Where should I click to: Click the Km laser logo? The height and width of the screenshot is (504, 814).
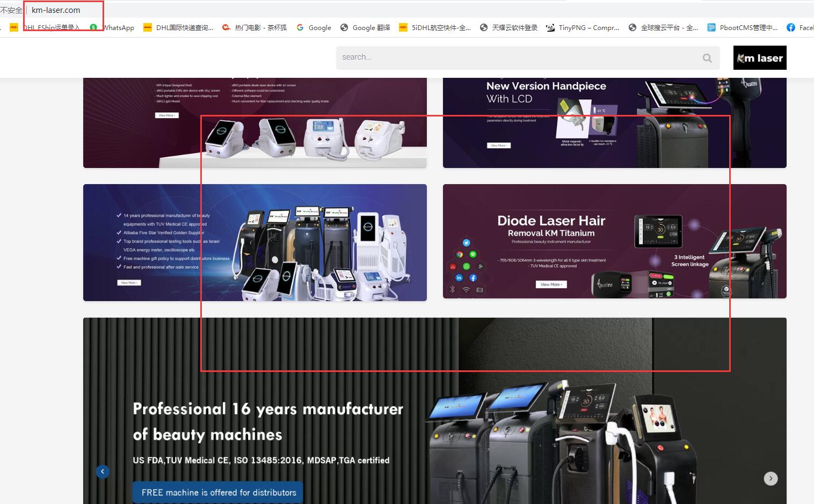click(x=760, y=58)
